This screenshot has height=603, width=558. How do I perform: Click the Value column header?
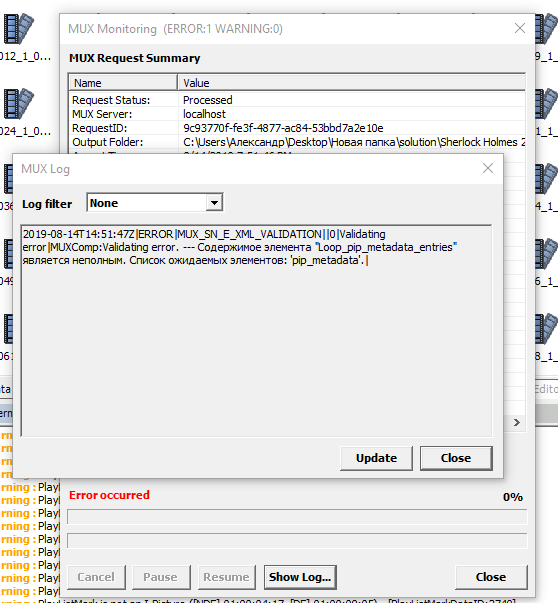(351, 83)
